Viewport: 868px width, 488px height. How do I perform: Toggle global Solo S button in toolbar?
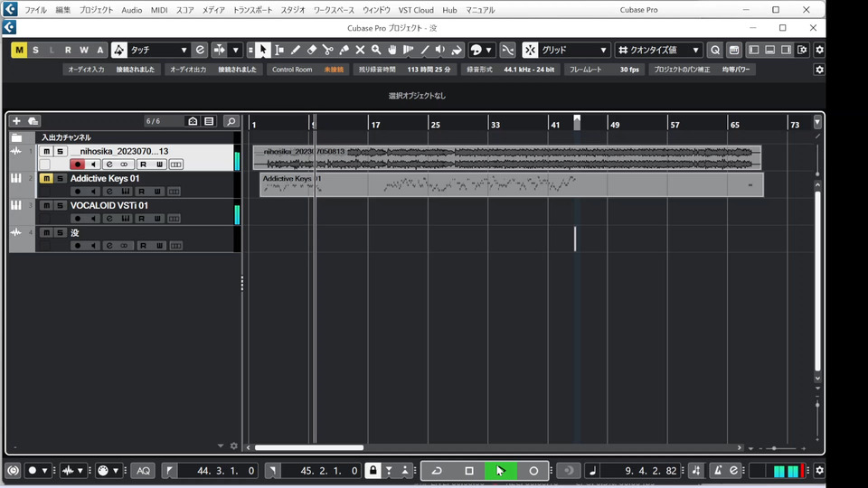point(35,50)
